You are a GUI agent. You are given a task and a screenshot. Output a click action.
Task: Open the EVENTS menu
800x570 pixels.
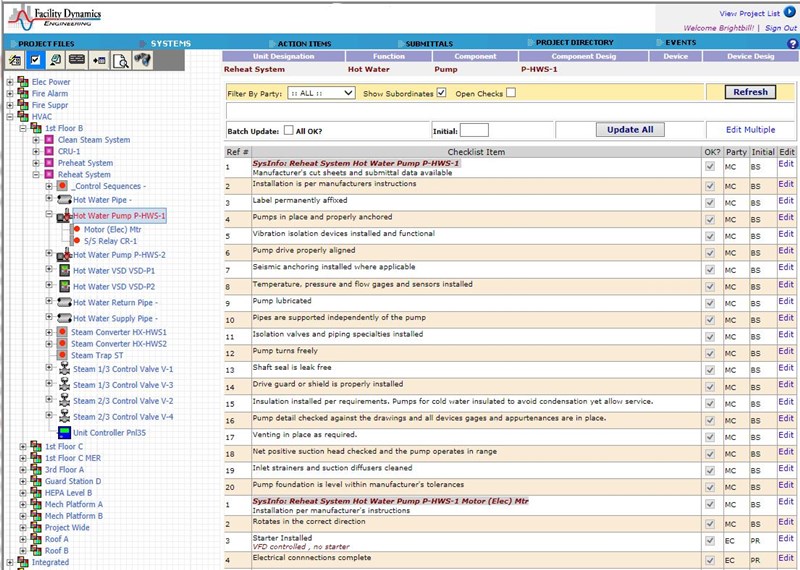pyautogui.click(x=681, y=43)
